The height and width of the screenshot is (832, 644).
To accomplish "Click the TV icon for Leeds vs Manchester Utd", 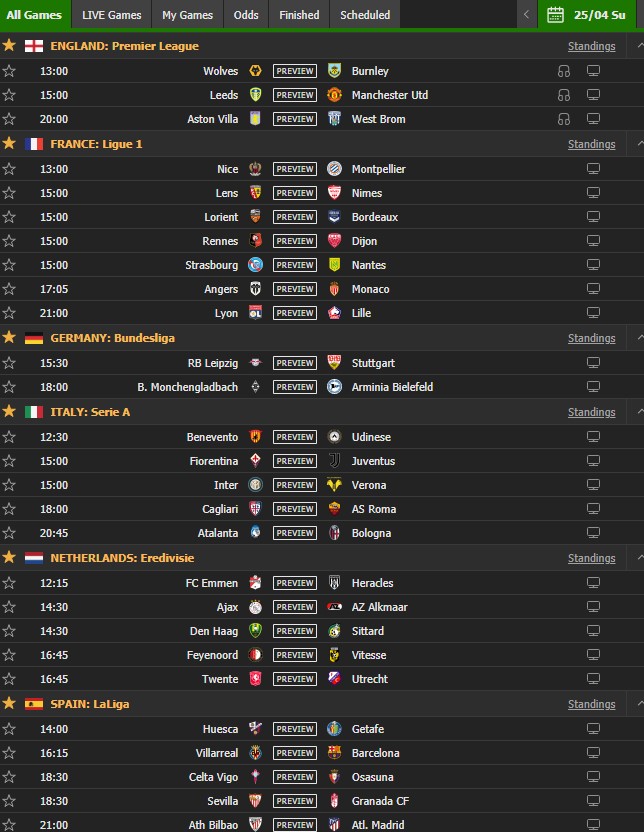I will click(x=593, y=95).
